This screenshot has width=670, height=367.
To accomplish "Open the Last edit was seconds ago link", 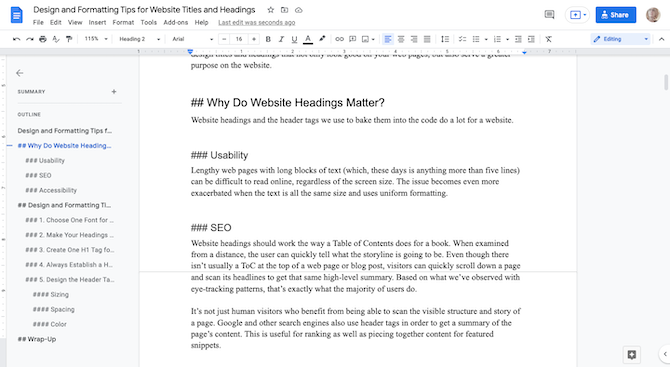I will point(256,23).
